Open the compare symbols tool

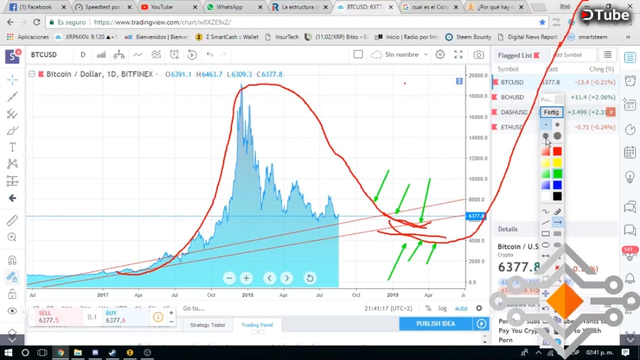tap(119, 55)
